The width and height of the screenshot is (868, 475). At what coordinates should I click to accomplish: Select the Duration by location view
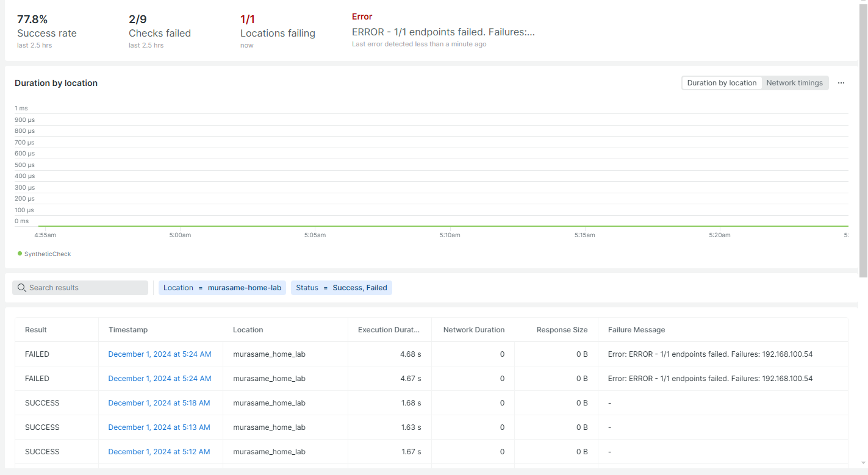click(722, 83)
